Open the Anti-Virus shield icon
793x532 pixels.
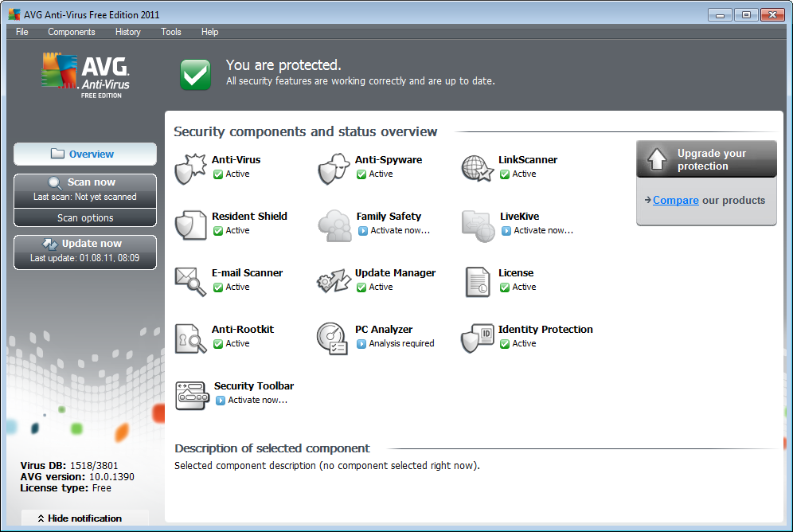[x=189, y=168]
